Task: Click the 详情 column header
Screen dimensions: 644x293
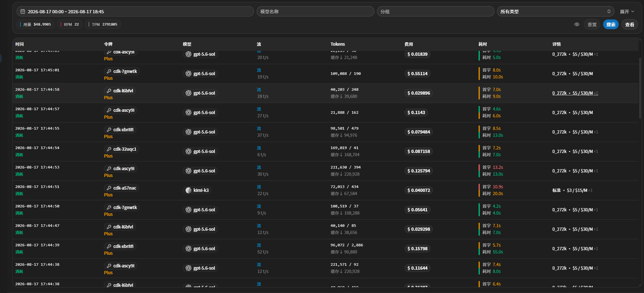Action: [x=557, y=44]
